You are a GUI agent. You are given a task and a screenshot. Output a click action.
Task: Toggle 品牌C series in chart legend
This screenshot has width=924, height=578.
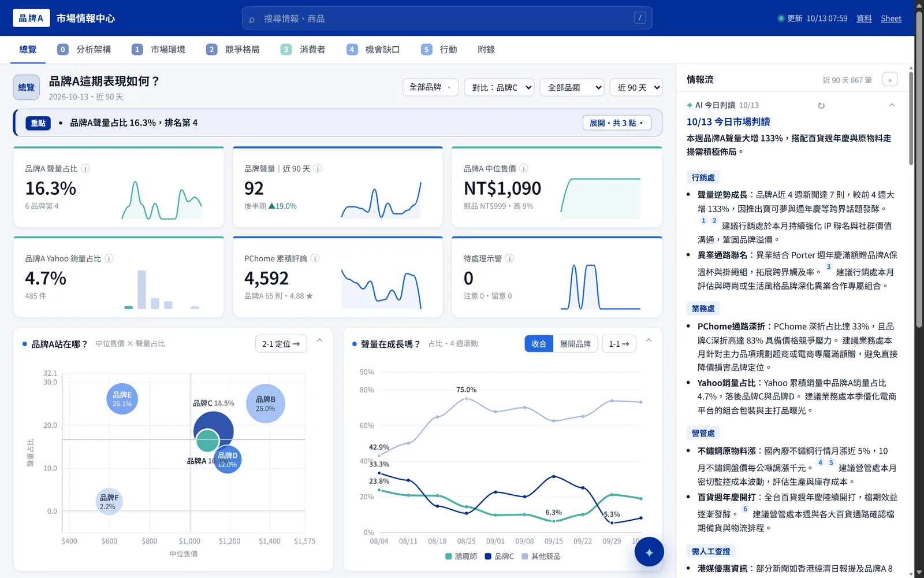[x=499, y=556]
